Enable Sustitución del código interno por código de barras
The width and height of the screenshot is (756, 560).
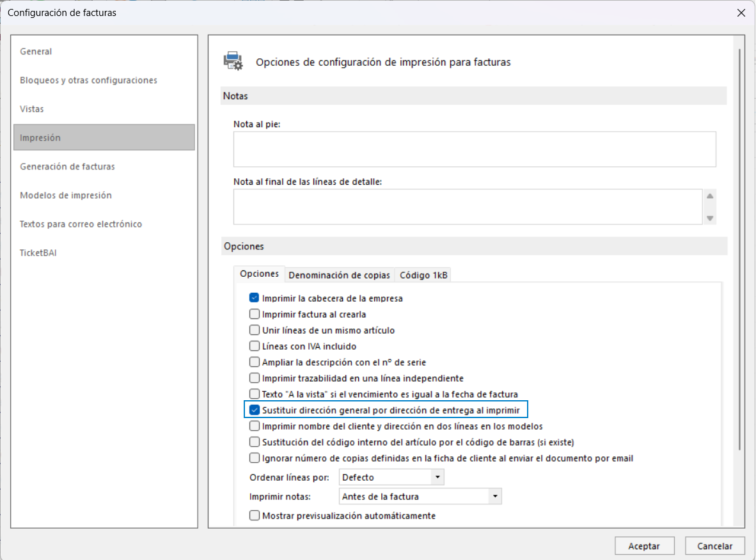(x=254, y=442)
